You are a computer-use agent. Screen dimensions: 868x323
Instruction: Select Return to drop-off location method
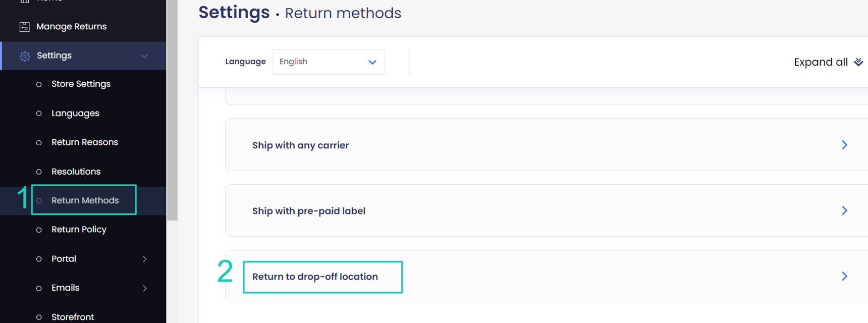(x=315, y=277)
